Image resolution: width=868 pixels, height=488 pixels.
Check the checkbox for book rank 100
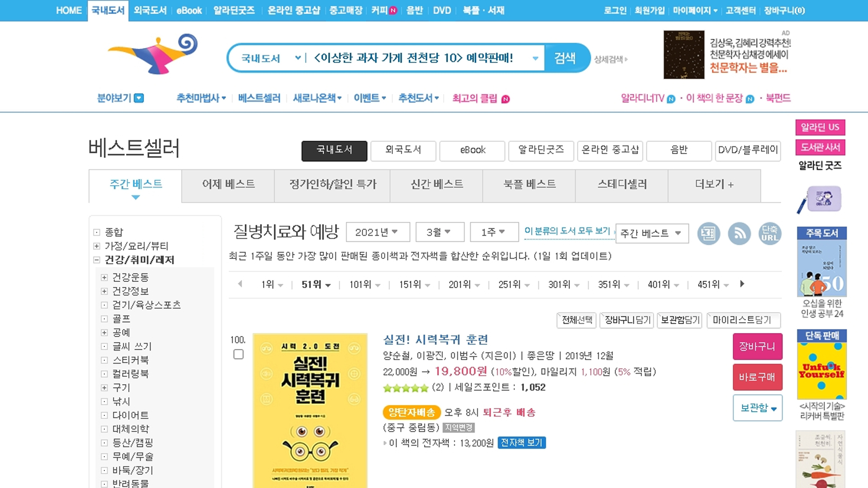tap(238, 354)
